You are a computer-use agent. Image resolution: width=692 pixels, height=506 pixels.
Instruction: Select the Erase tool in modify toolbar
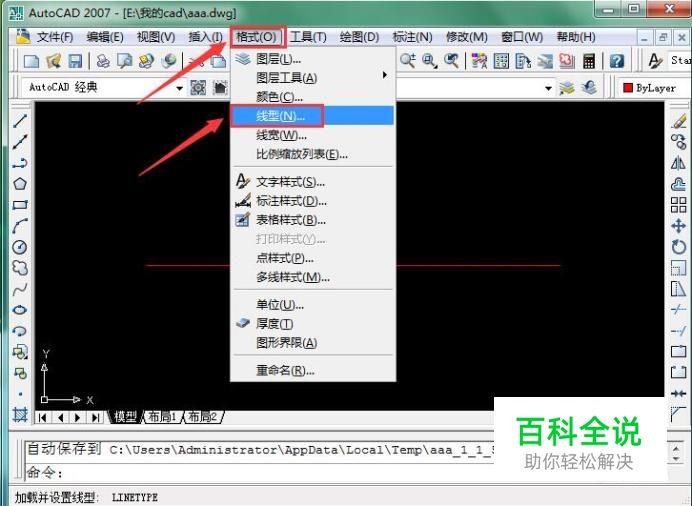tap(679, 120)
